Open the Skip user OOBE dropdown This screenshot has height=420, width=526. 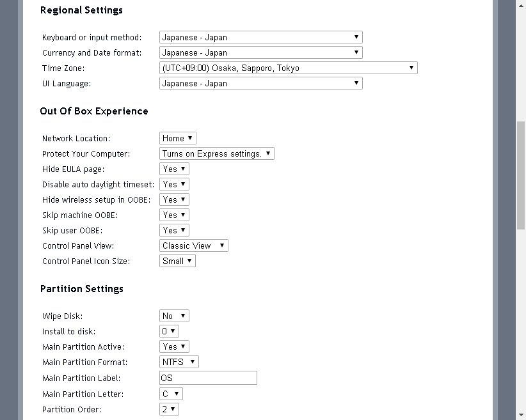tap(174, 231)
